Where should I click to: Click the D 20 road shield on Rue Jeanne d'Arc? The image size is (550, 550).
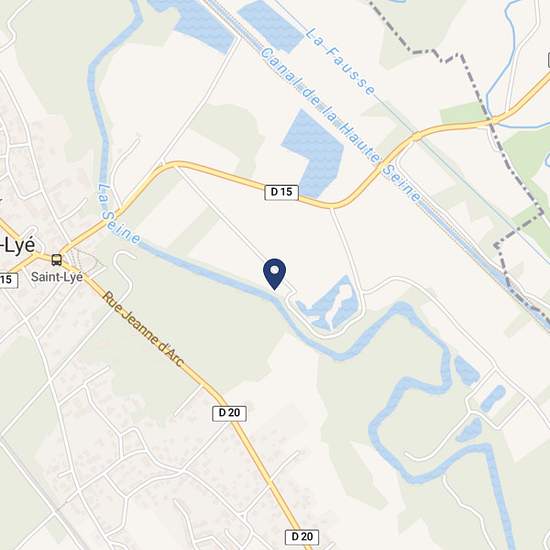pyautogui.click(x=229, y=413)
